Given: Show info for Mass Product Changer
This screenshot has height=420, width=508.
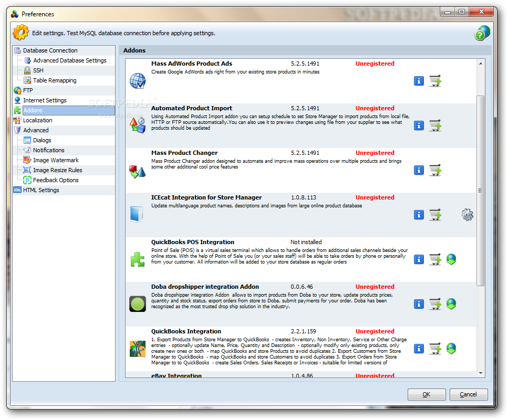Looking at the screenshot, I should [x=419, y=170].
